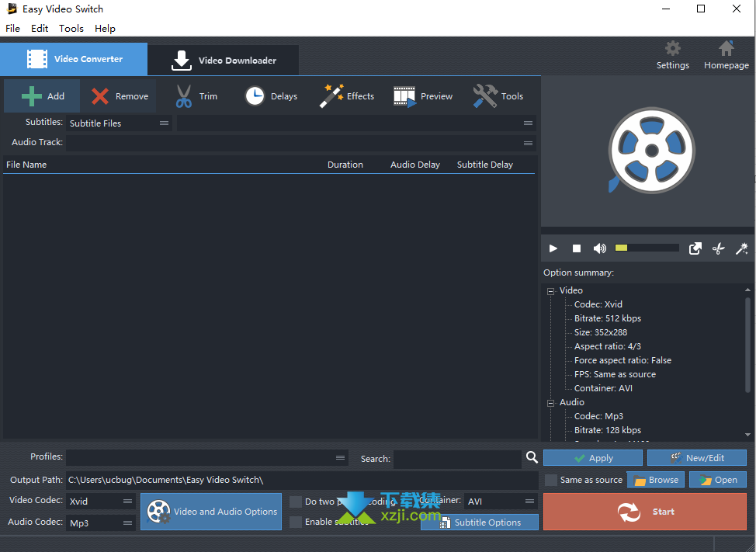Click the Preview filmstrip icon
The image size is (756, 552).
pyautogui.click(x=404, y=96)
